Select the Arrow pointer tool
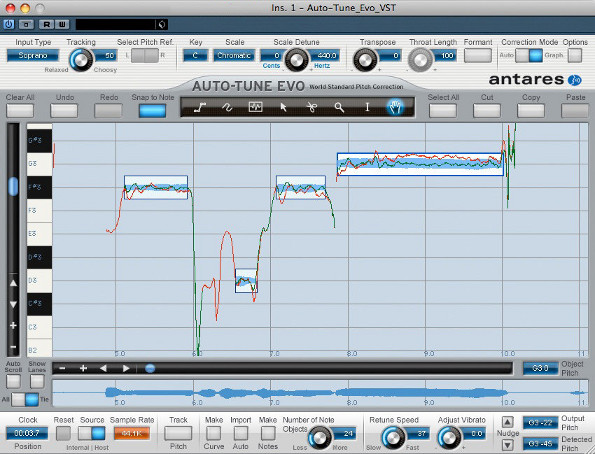The width and height of the screenshot is (595, 454). coord(283,108)
